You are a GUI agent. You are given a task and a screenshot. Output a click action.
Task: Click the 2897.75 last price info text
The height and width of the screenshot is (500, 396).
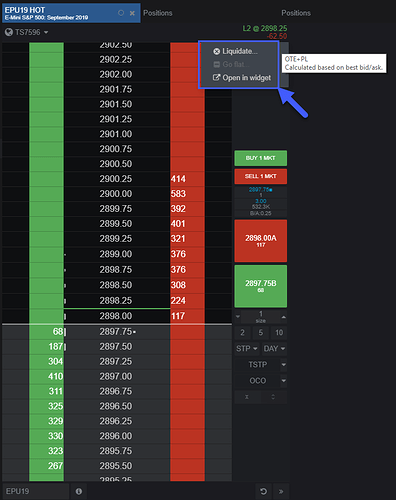coord(260,190)
